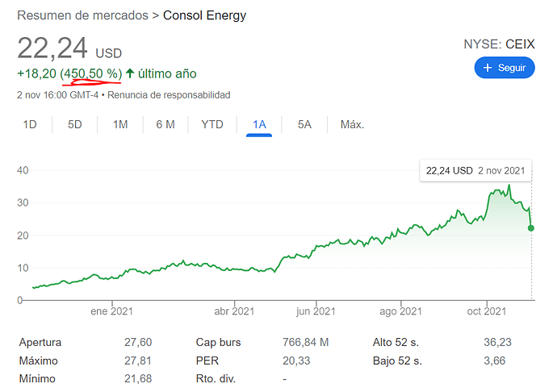Click the 30 y-axis label
Viewport: 557px width, 392px height.
pyautogui.click(x=23, y=202)
